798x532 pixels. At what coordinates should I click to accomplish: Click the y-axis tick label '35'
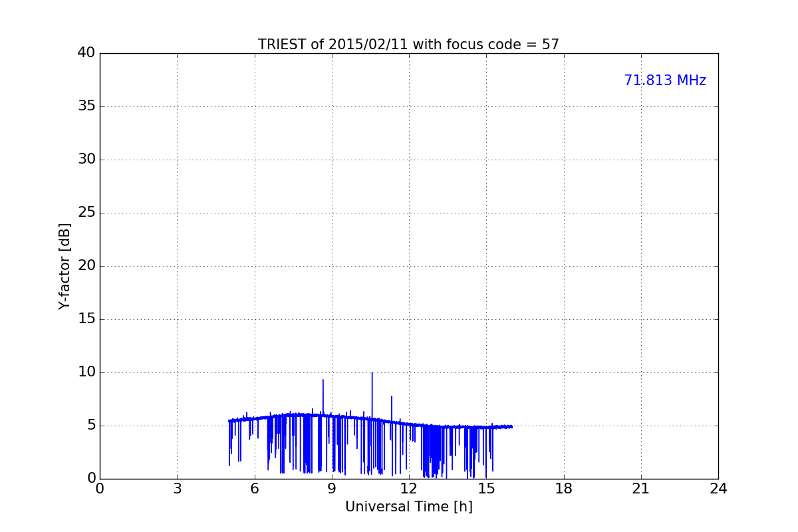(86, 106)
